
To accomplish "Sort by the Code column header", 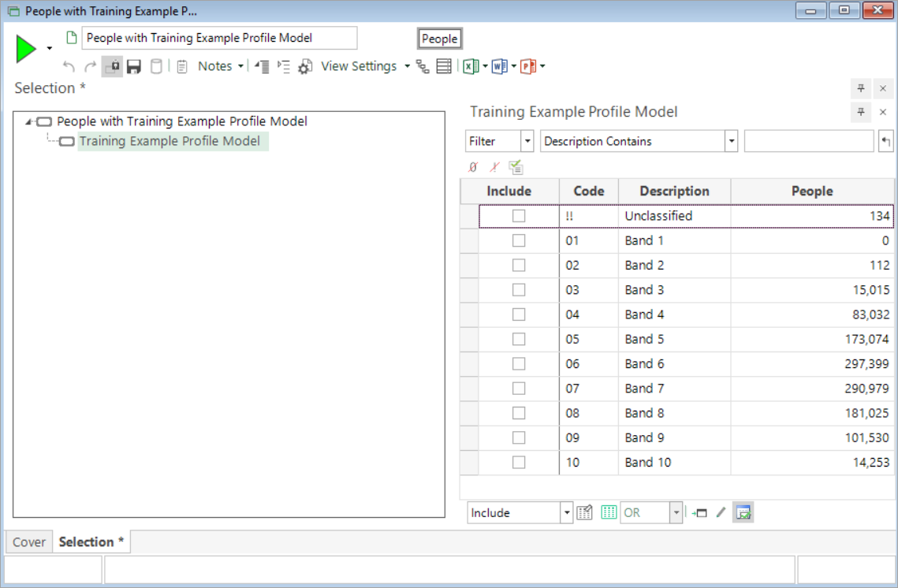I will pos(589,192).
